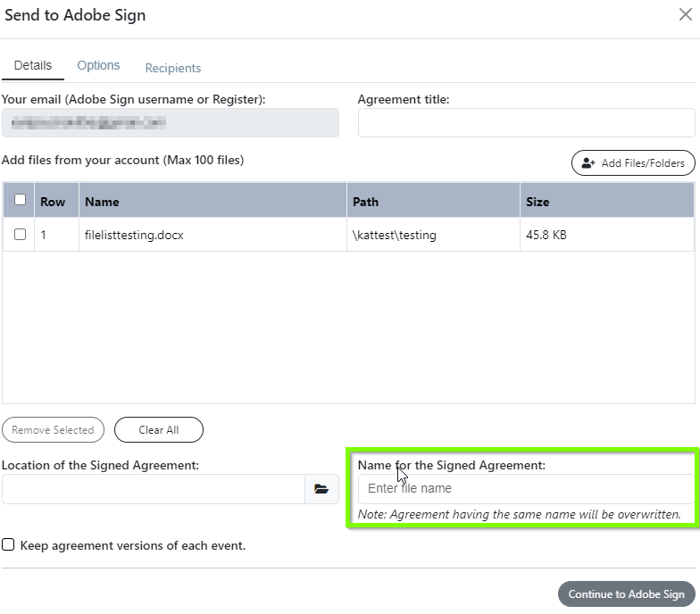Click the Row column header

[56, 200]
